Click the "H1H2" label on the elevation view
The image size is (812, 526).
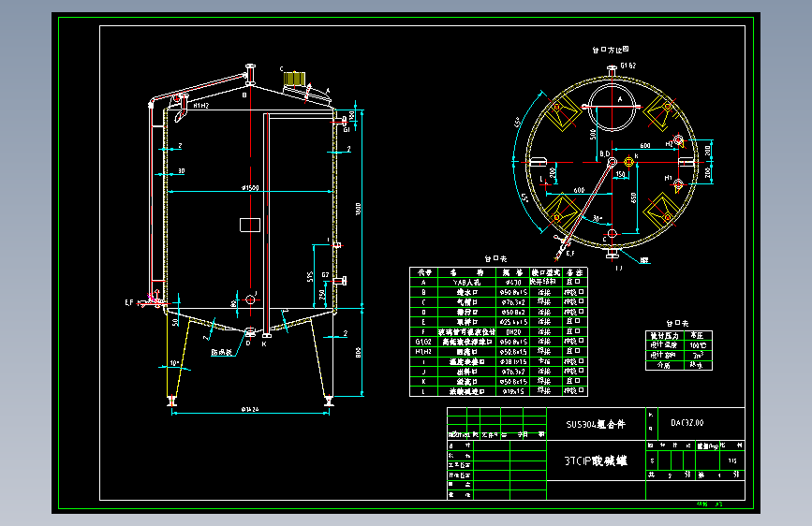pos(201,106)
